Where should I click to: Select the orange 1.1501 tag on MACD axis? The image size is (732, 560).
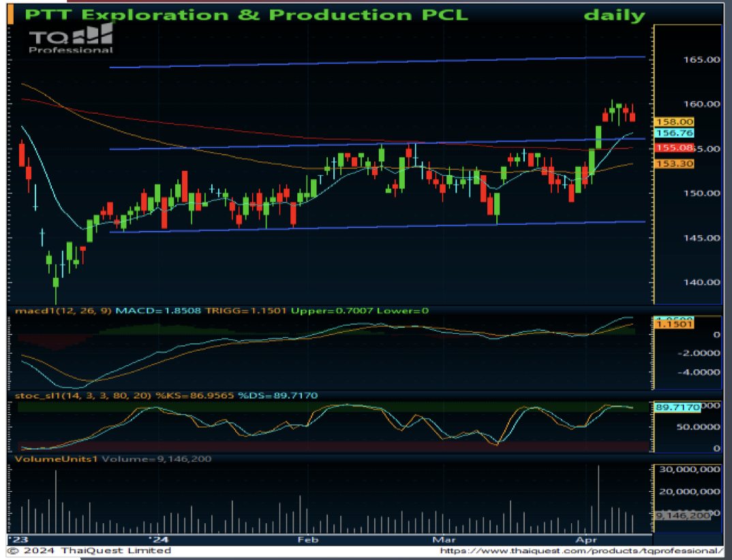(674, 324)
